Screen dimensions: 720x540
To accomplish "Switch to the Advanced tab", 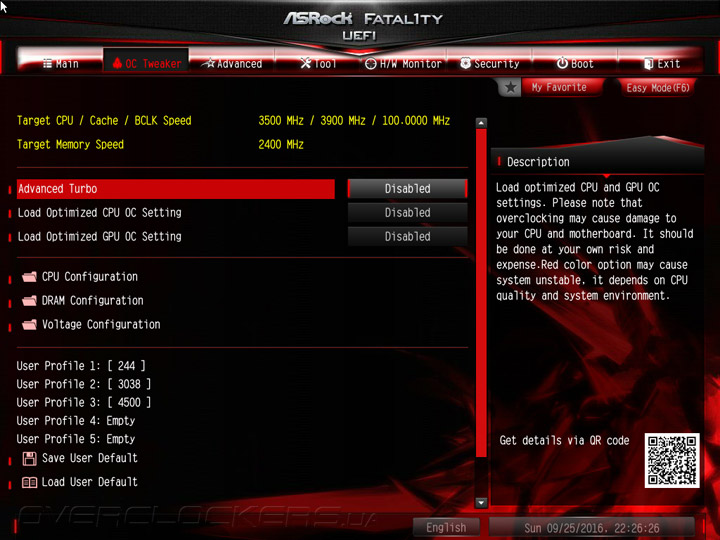I will 233,63.
